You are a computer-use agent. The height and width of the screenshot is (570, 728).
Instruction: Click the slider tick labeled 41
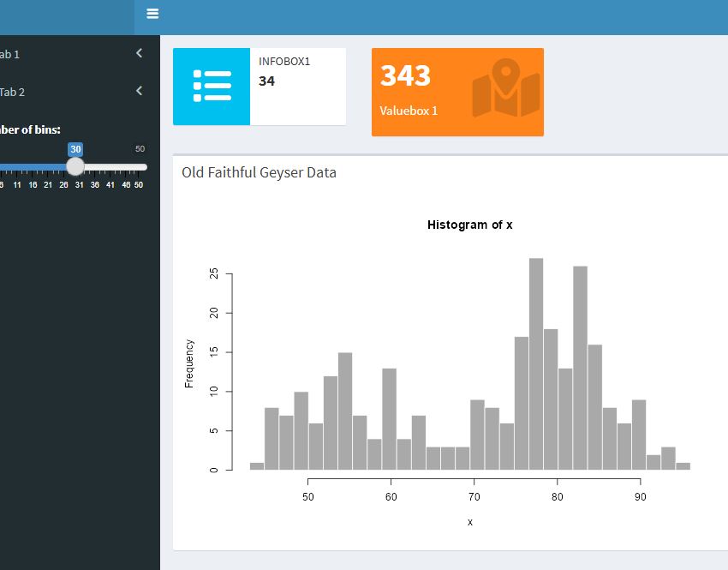pos(110,185)
